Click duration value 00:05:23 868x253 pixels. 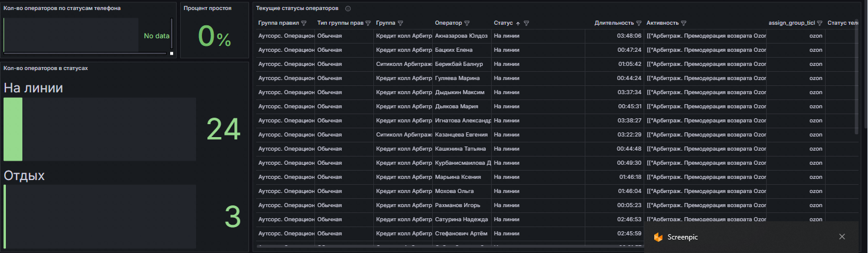629,205
